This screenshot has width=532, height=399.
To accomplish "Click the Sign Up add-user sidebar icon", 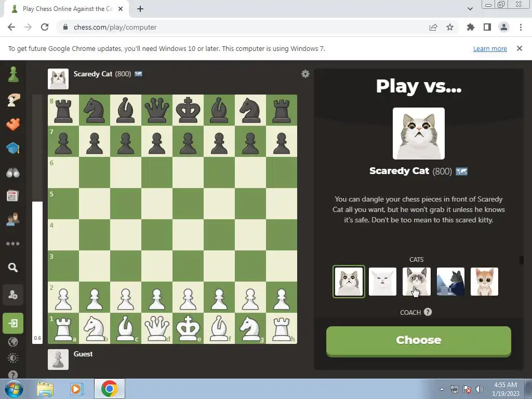I will (x=13, y=295).
